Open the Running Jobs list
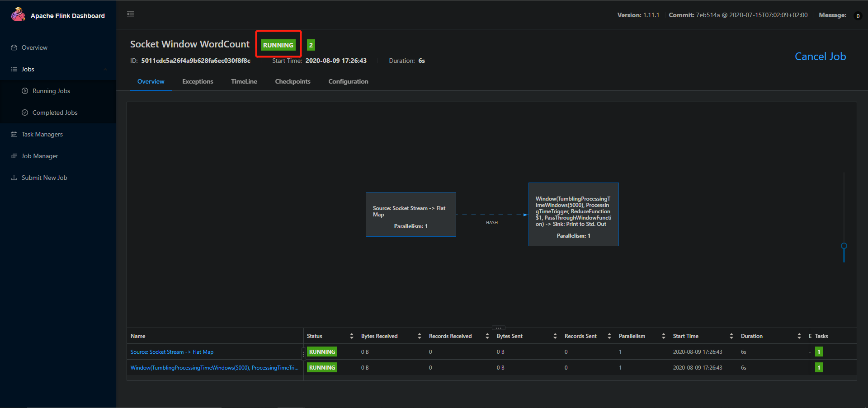 [x=51, y=91]
